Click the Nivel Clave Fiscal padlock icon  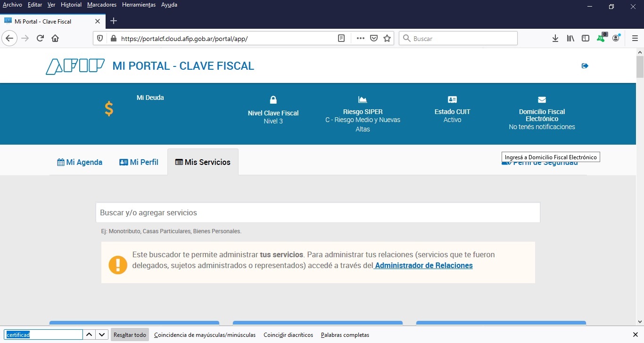(273, 100)
